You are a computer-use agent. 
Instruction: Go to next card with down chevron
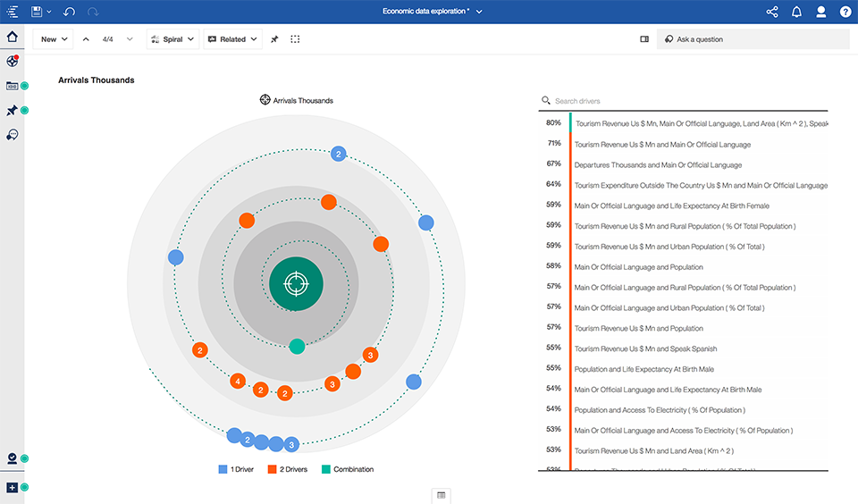click(130, 39)
